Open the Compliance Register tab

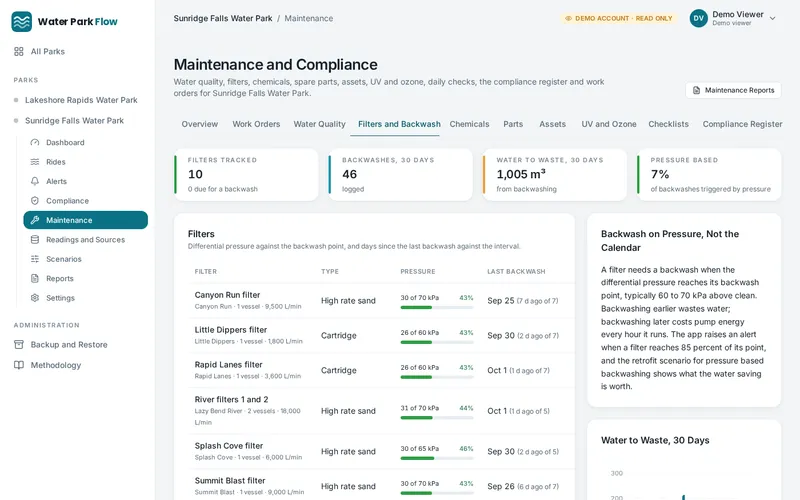click(742, 124)
